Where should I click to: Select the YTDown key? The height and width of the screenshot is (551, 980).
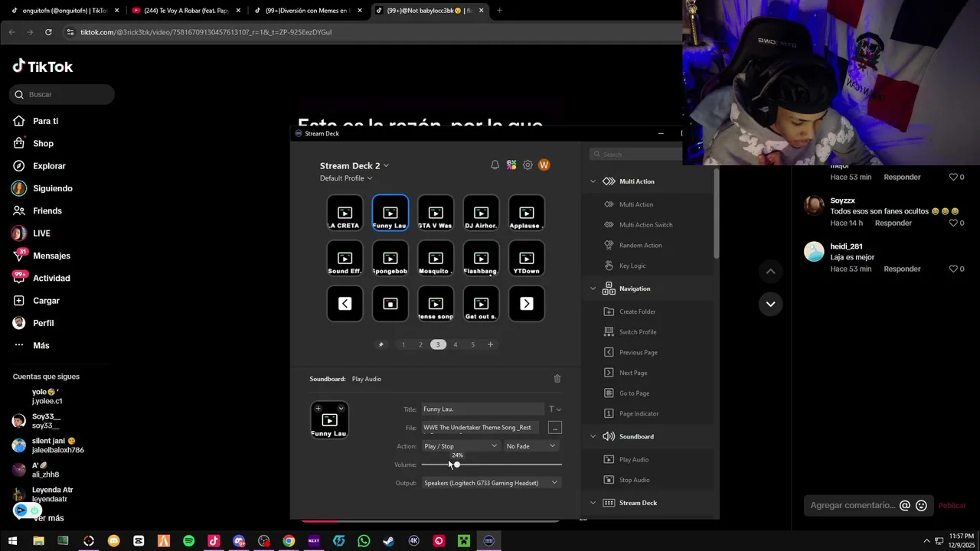point(527,258)
